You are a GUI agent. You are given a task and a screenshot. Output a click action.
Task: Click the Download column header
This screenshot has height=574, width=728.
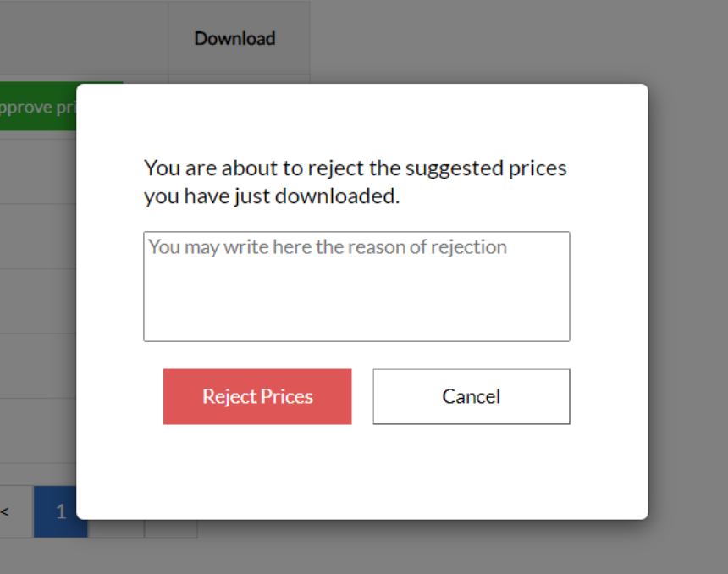tap(235, 39)
